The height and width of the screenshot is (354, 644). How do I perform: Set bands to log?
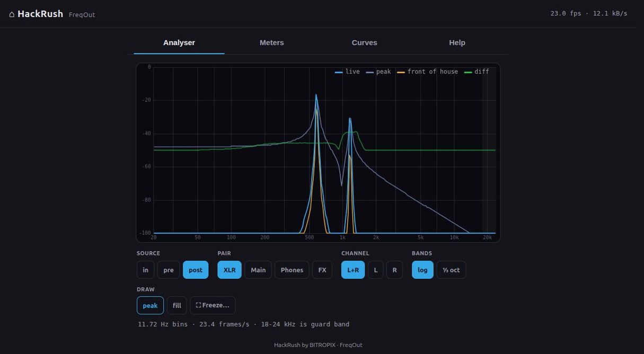(x=422, y=270)
